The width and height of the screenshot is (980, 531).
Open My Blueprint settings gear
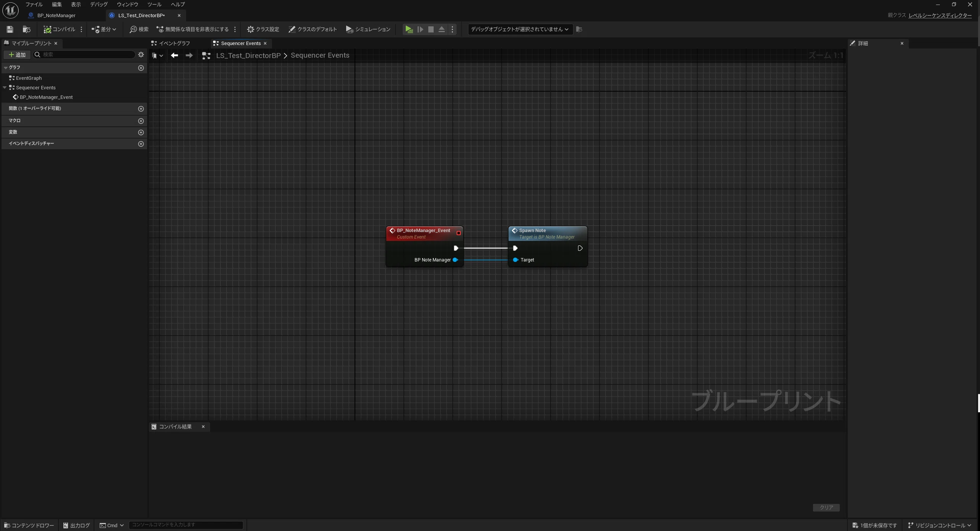(141, 55)
